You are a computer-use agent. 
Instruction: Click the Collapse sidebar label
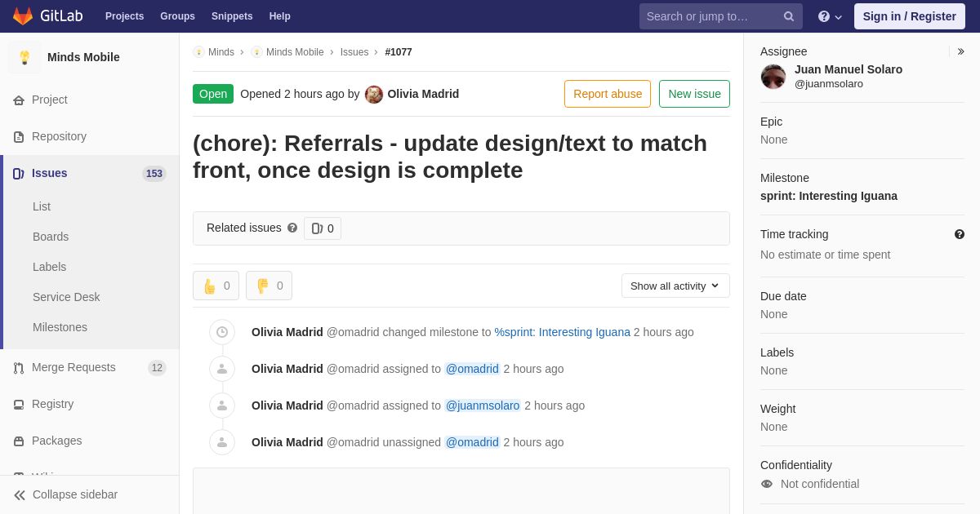[x=75, y=494]
